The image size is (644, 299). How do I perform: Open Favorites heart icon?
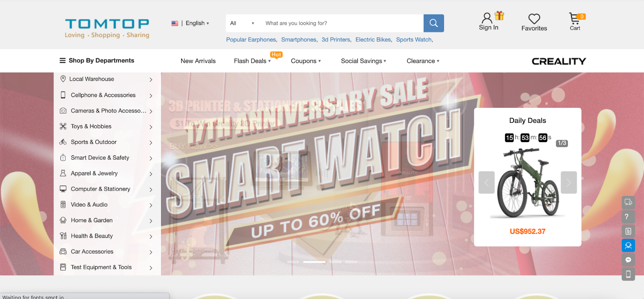coord(534,19)
